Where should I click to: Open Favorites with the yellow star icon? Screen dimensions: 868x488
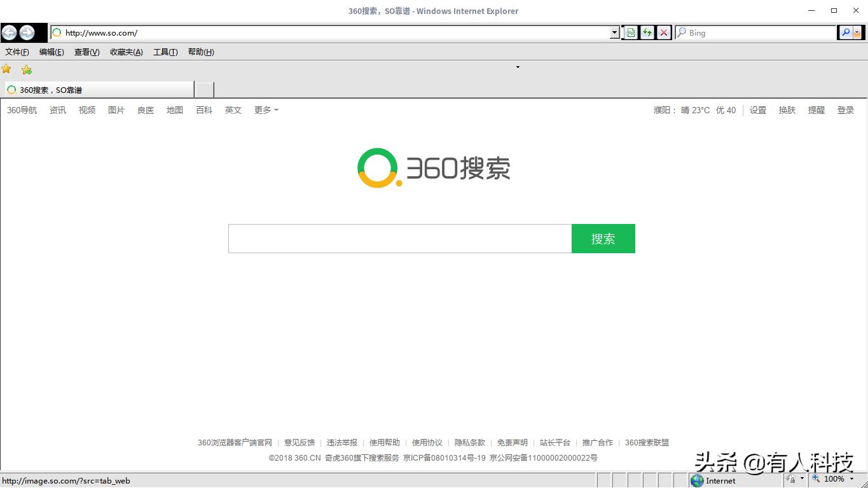click(8, 69)
